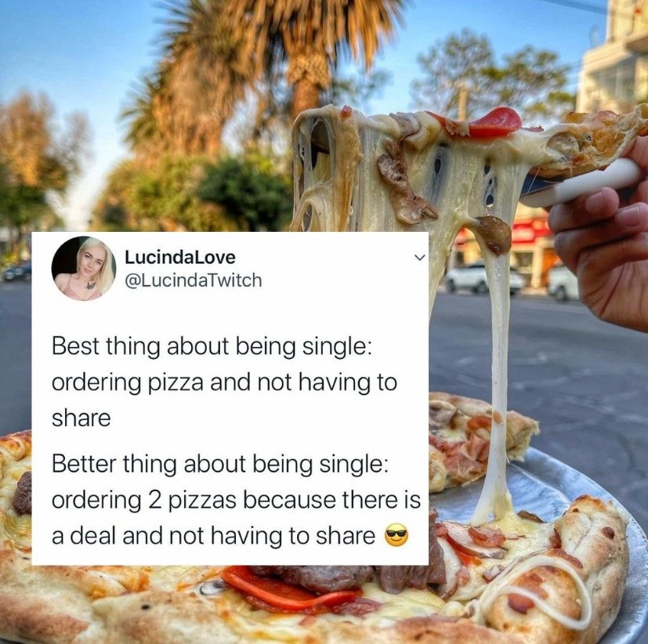Viewport: 648px width, 644px height.
Task: Select the "Better thing about being single" paragraph
Action: click(236, 499)
